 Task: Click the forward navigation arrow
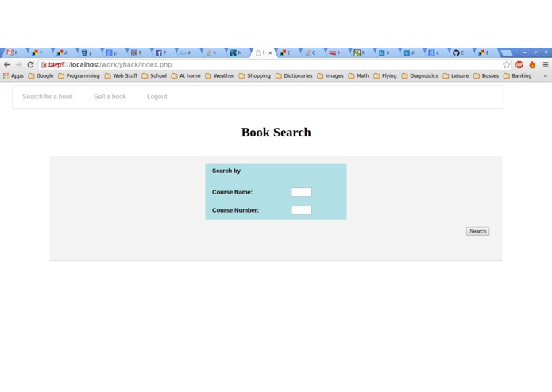tap(18, 65)
